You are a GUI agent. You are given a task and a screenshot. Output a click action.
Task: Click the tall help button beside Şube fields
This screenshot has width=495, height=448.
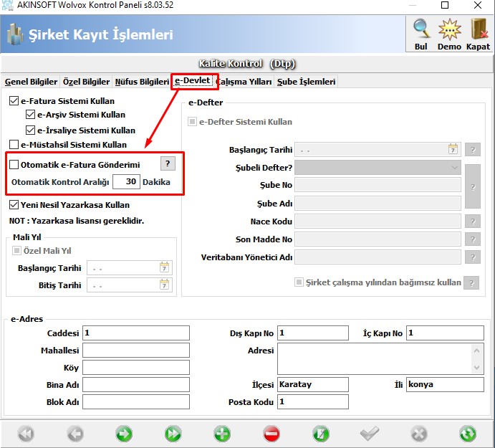(x=473, y=186)
